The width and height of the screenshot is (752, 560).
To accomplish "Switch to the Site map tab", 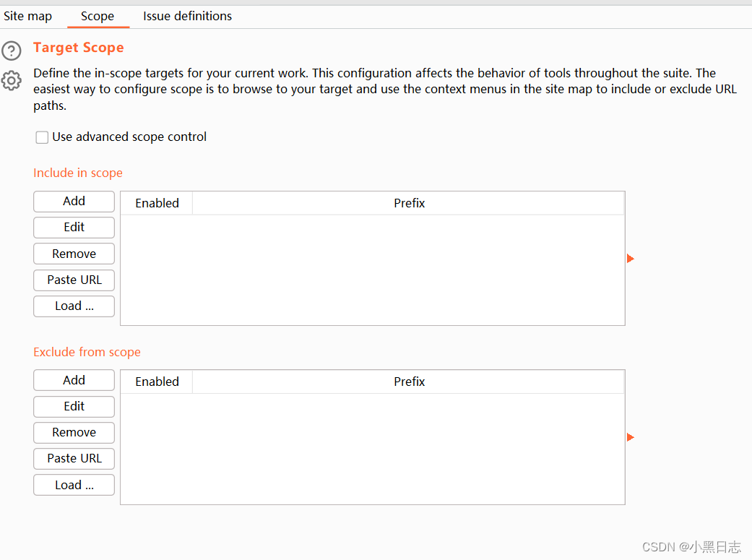I will pos(28,16).
